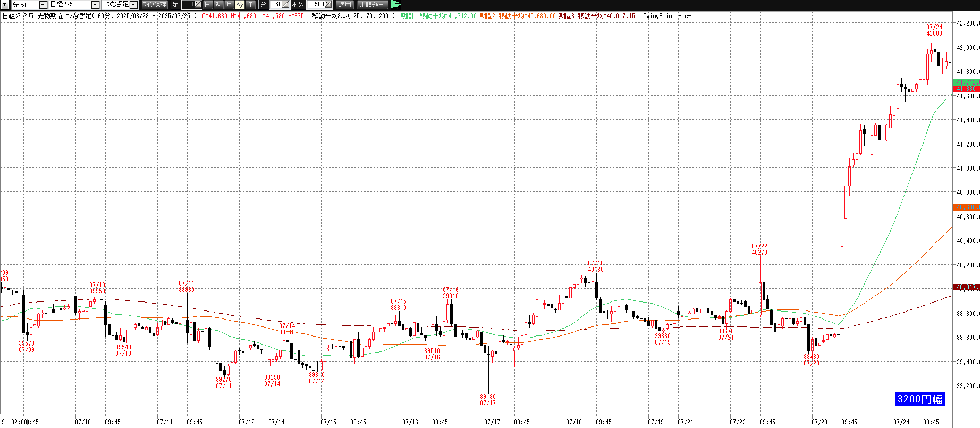The image size is (980, 428).
Task: Click the green indicator lines icon in toolbar
Action: 395,5
